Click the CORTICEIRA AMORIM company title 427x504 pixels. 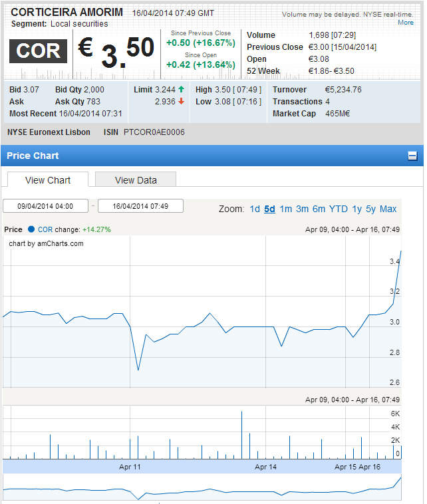click(x=67, y=12)
